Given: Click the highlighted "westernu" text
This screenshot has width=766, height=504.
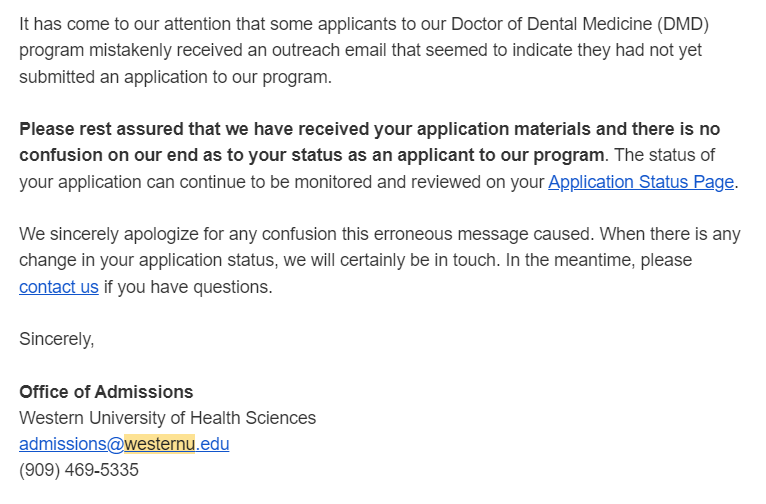Looking at the screenshot, I should 160,444.
